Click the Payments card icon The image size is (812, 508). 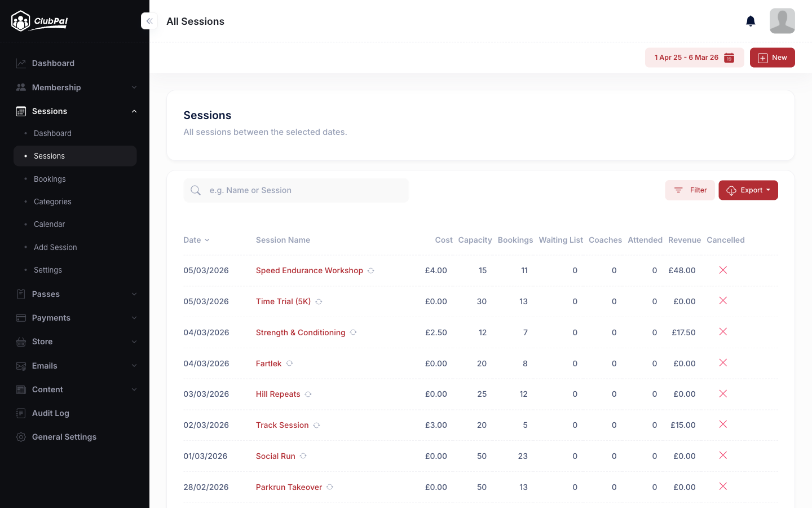(x=21, y=318)
